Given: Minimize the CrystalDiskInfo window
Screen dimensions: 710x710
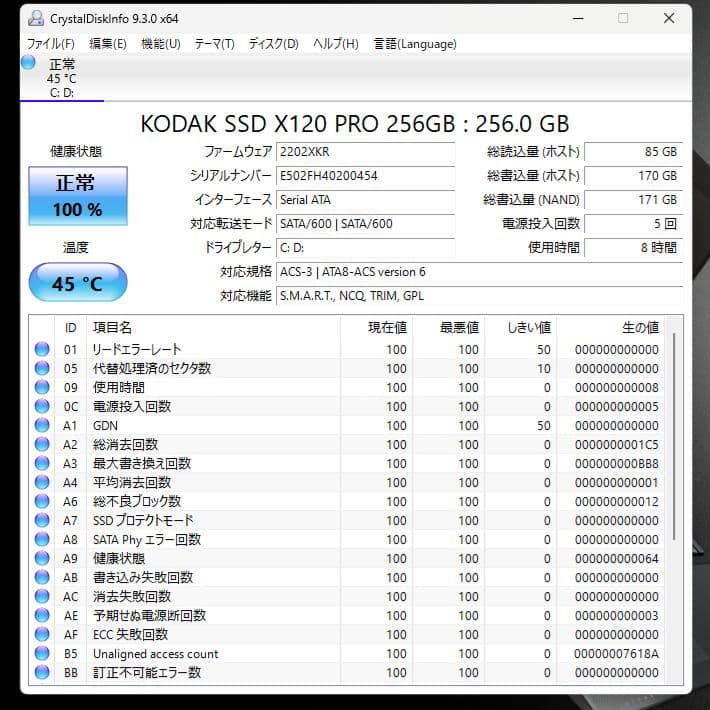Looking at the screenshot, I should pyautogui.click(x=577, y=19).
